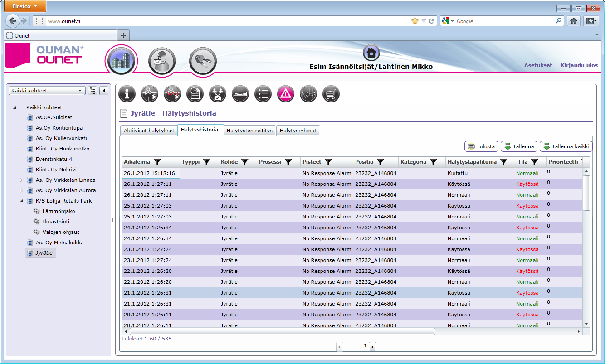Filter the Hälytystapahtuma column

click(503, 162)
